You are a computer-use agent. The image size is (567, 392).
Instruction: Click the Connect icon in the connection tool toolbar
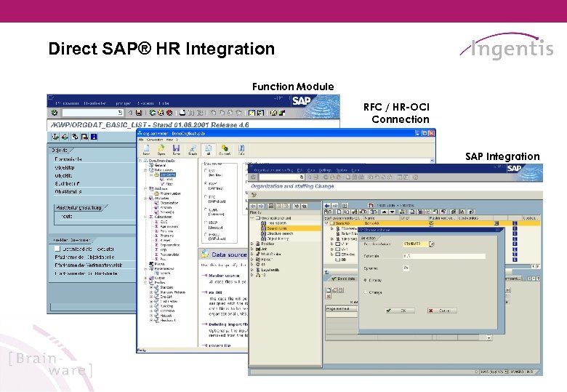(225, 149)
